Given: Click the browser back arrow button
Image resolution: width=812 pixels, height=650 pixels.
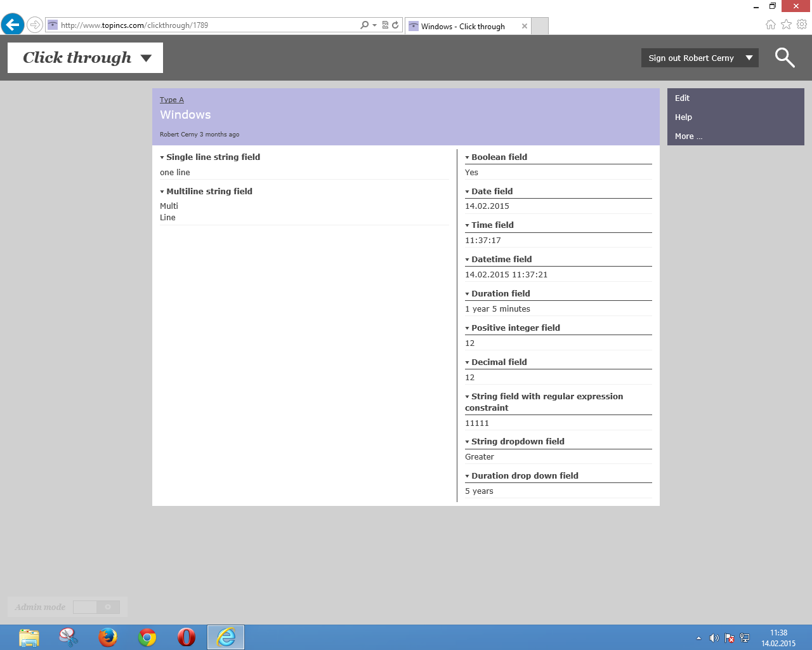Looking at the screenshot, I should [x=13, y=25].
